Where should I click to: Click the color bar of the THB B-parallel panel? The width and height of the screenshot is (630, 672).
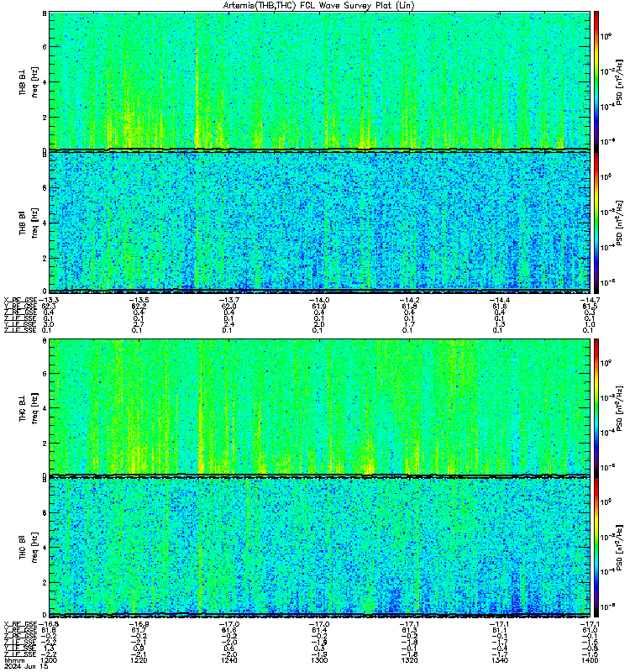point(596,222)
